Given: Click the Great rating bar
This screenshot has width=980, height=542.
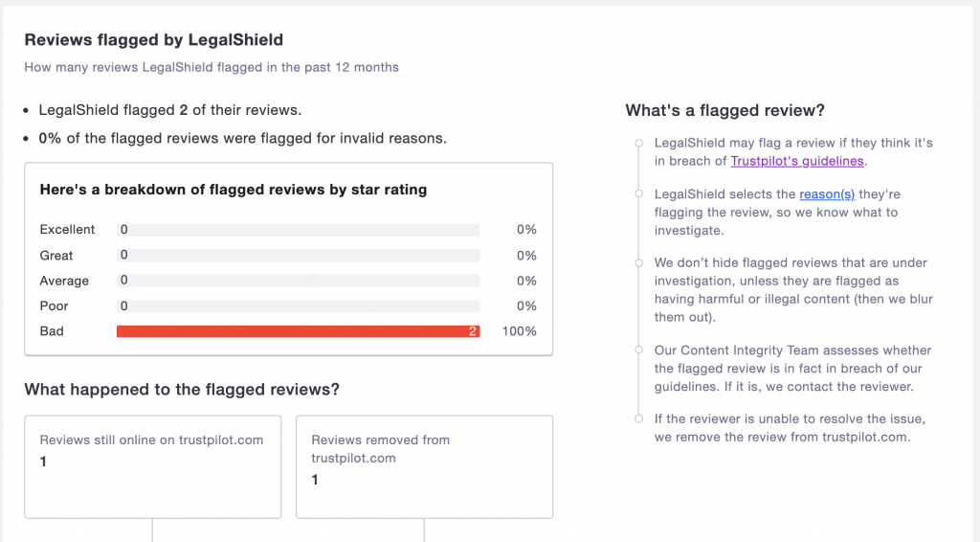Looking at the screenshot, I should [299, 255].
